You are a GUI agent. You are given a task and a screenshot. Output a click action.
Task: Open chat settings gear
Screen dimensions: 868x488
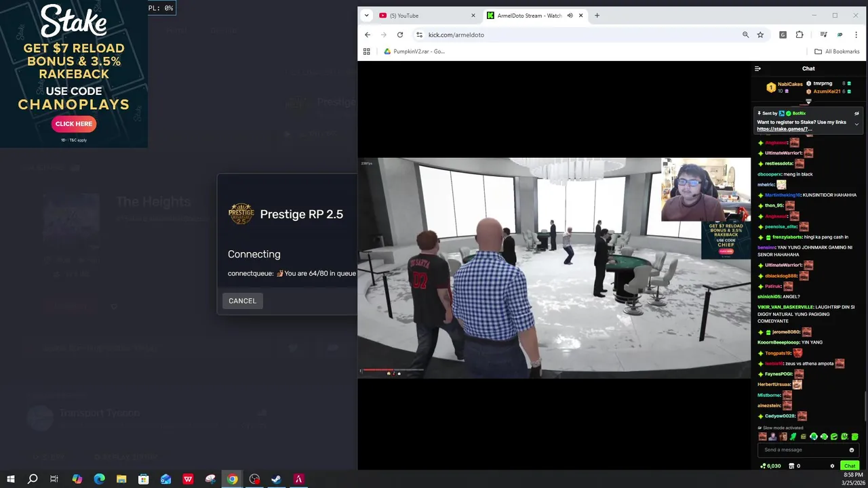(832, 466)
